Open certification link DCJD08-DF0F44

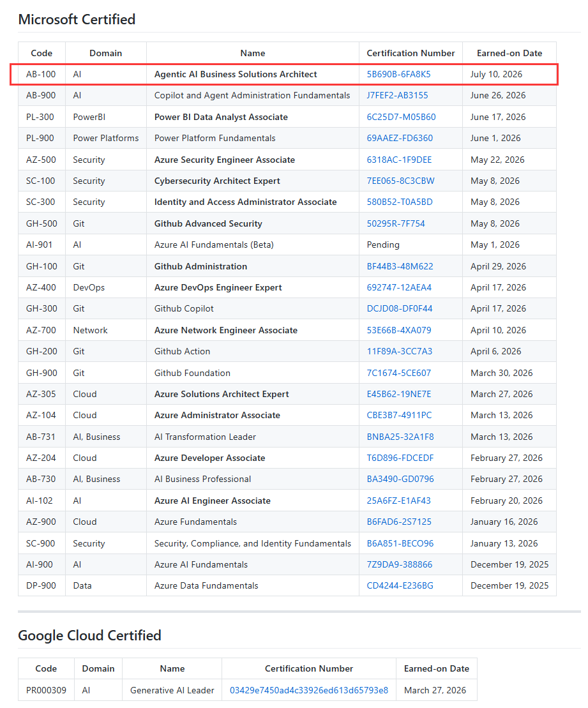[399, 308]
